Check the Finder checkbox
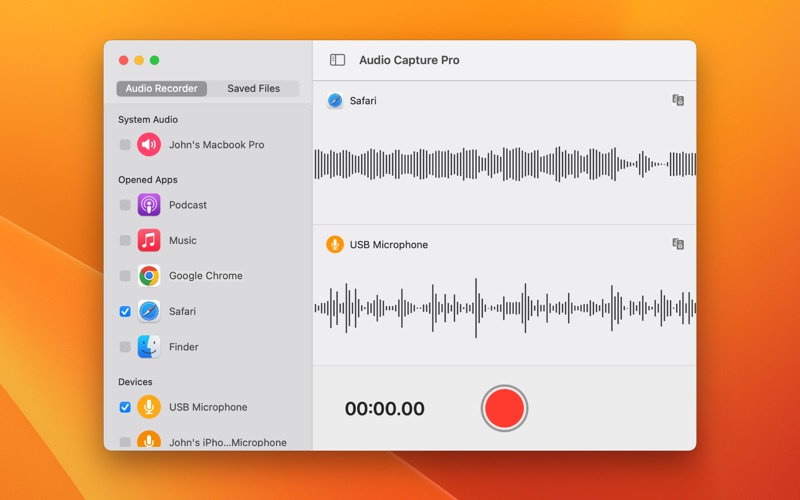 pyautogui.click(x=125, y=347)
